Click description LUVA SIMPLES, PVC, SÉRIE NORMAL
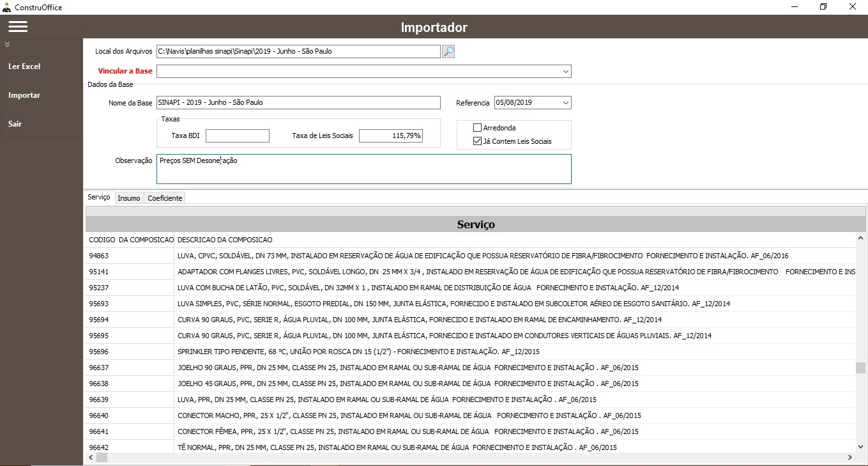The image size is (868, 466). pos(453,304)
